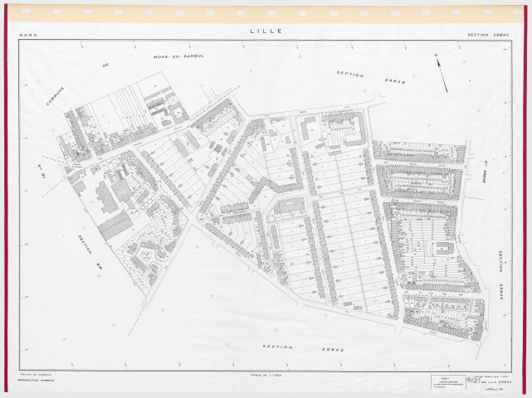Click the handwritten signature near bottom right
Viewport: 532px width, 398px height.
[470, 380]
